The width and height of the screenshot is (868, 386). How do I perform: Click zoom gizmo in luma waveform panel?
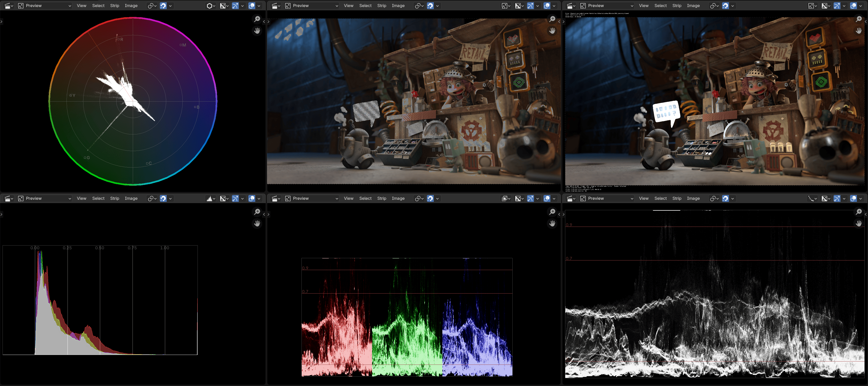click(859, 212)
